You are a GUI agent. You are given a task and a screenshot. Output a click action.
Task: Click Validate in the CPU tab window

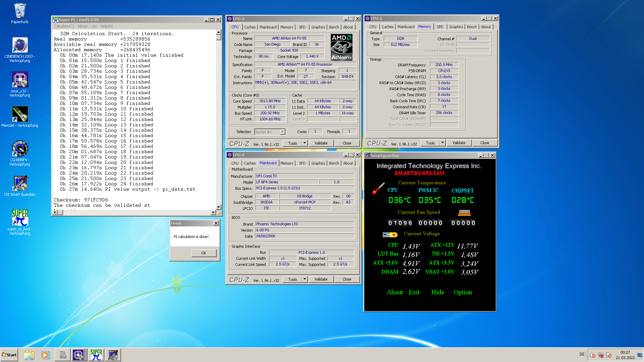click(x=321, y=143)
